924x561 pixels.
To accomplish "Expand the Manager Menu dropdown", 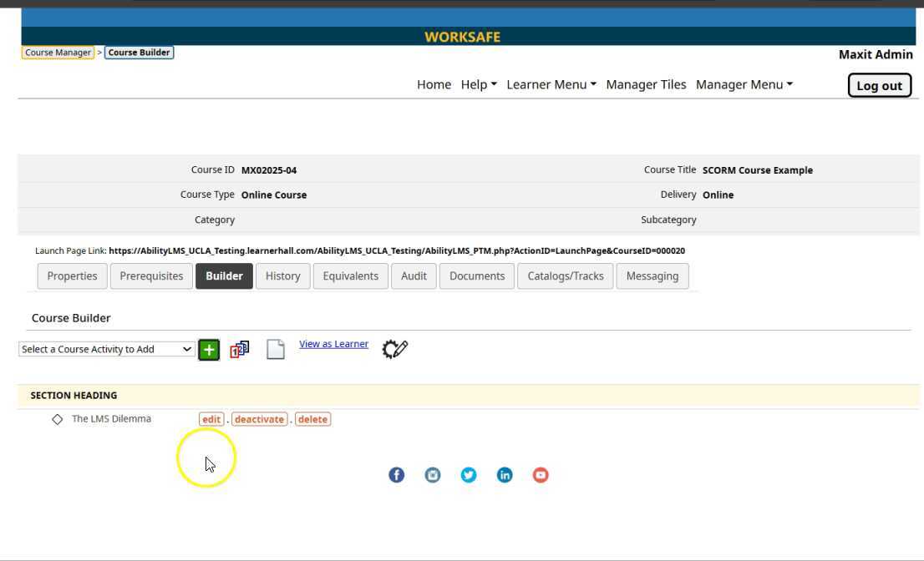I will click(x=744, y=84).
